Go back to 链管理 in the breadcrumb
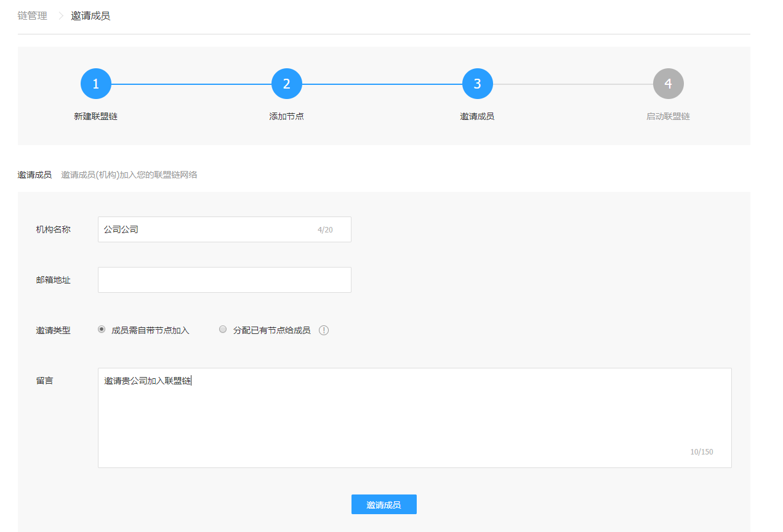Screen dimensions: 783x532 [32, 16]
